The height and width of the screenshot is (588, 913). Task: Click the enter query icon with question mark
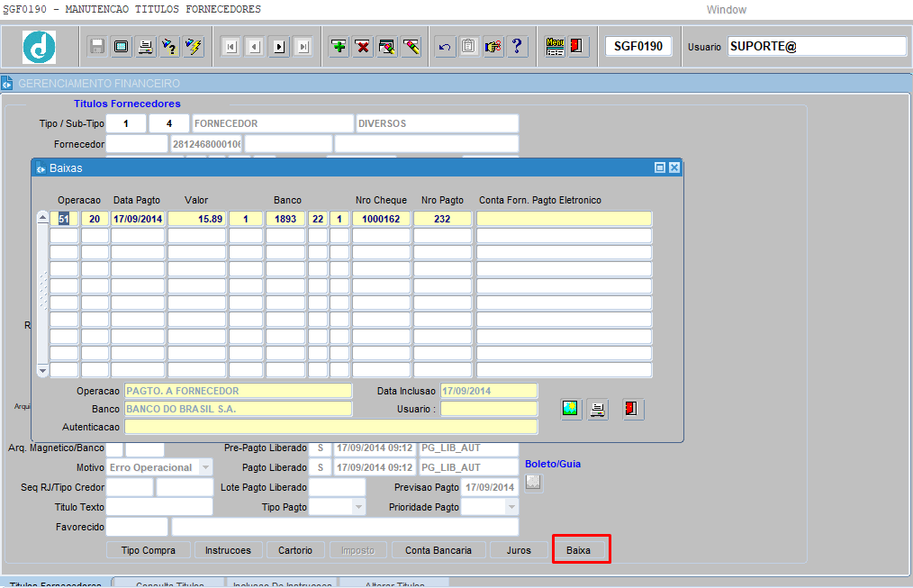click(169, 47)
